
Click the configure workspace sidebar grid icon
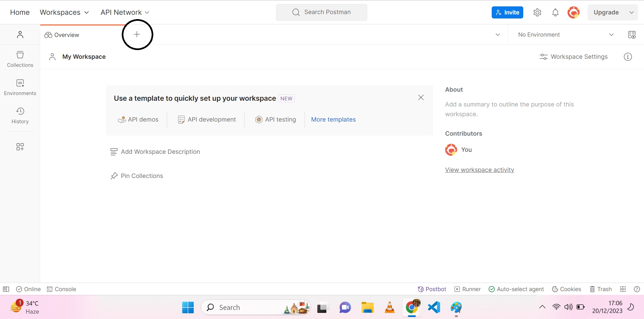(20, 147)
